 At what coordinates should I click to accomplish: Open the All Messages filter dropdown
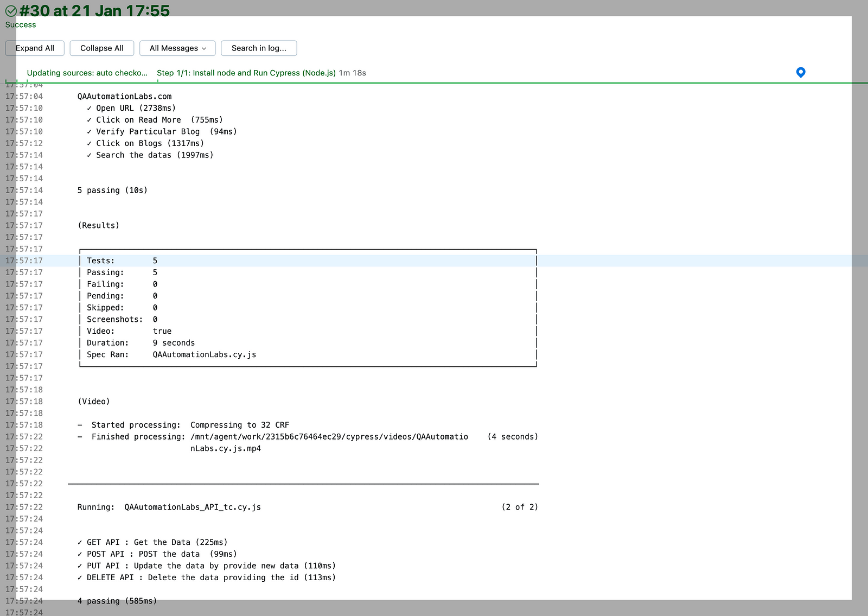click(x=177, y=48)
